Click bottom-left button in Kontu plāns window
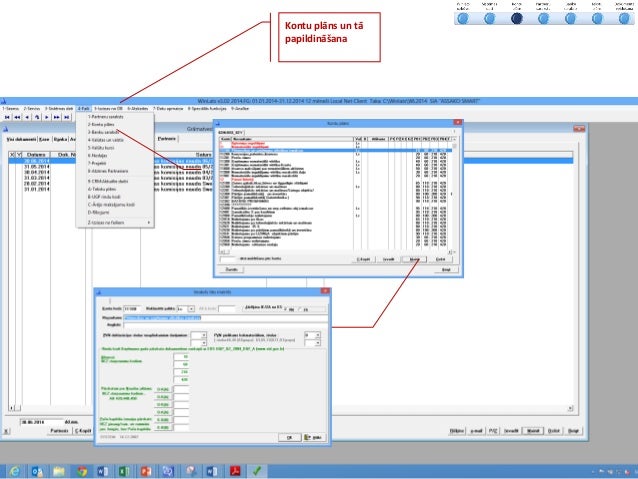Screen dimensions: 638x479 [x=232, y=270]
